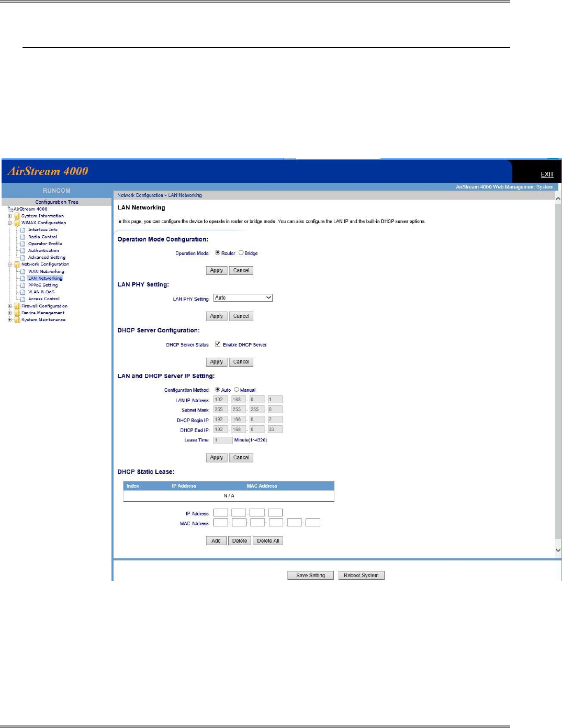The width and height of the screenshot is (562, 728).
Task: Select Manual configuration method
Action: tap(237, 389)
